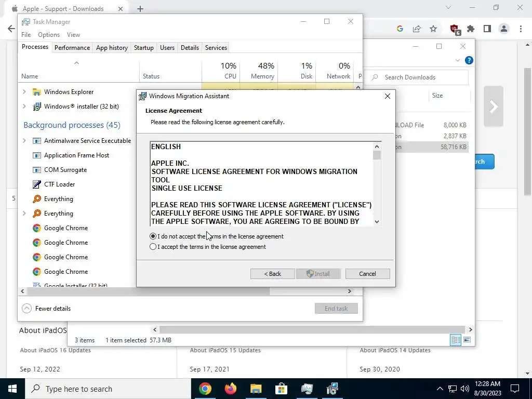Toggle Chrome side panel icon
Screen dimensions: 532x399
[x=487, y=29]
